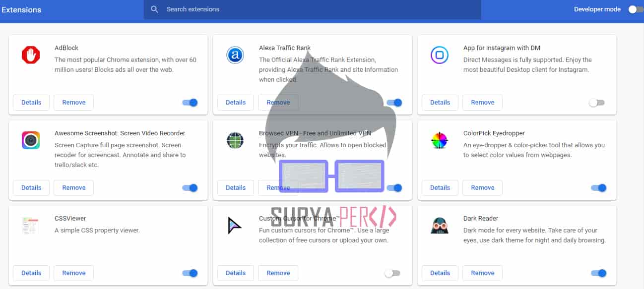
Task: Disable the Browsec VPN toggle
Action: click(x=394, y=188)
